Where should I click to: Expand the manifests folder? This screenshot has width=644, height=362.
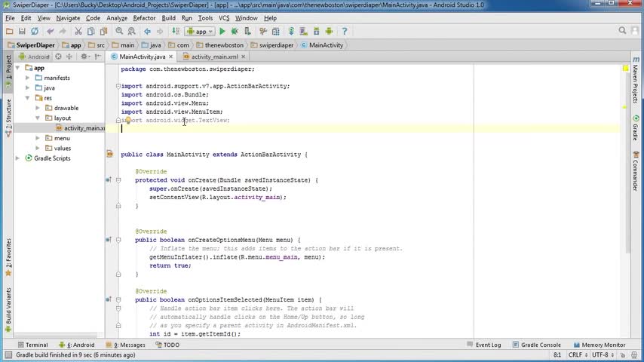tap(27, 78)
